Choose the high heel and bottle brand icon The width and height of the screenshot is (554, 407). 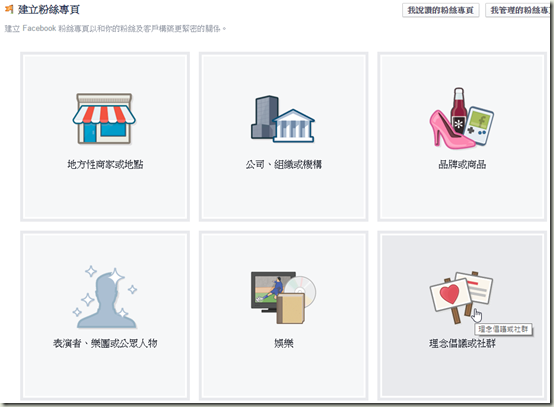(462, 118)
